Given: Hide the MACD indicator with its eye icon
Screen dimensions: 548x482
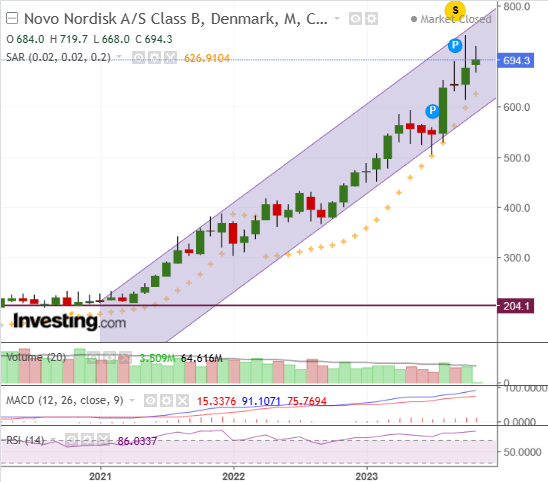Looking at the screenshot, I should 150,401.
